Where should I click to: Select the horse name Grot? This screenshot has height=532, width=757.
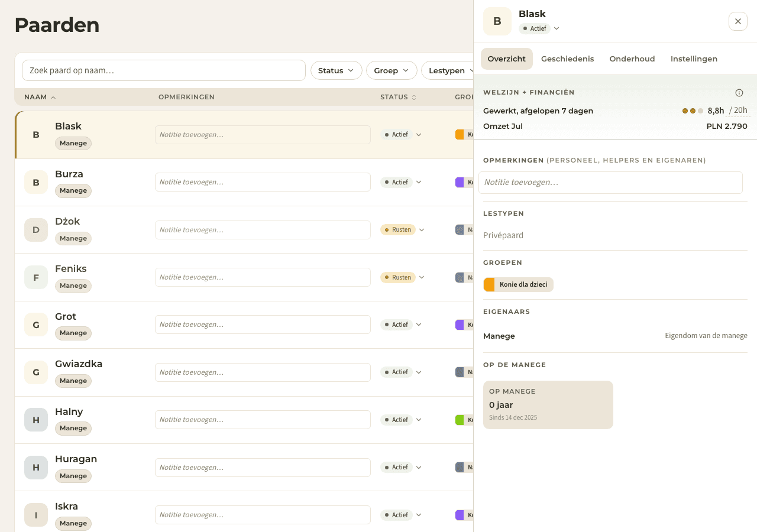[66, 316]
